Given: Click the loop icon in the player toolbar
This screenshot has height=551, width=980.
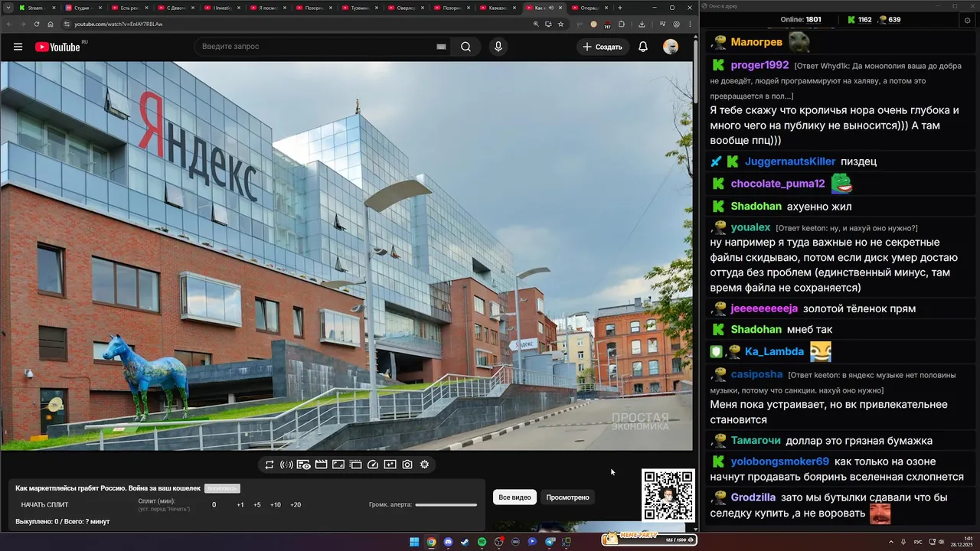Looking at the screenshot, I should click(269, 465).
